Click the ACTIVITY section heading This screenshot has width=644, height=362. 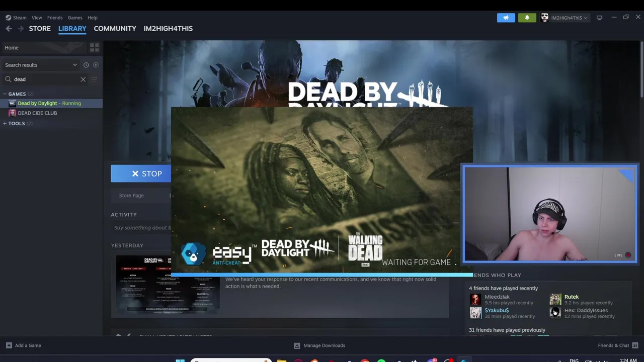[x=124, y=215]
